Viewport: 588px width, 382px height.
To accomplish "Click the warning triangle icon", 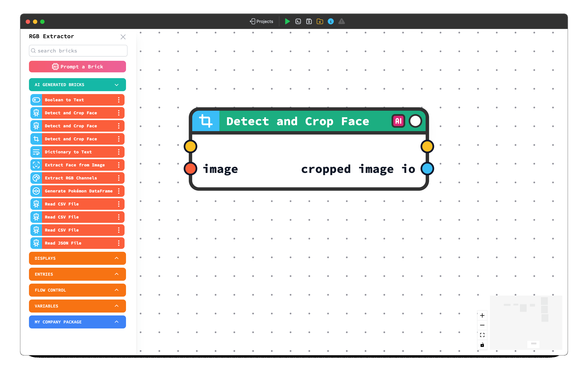I will pyautogui.click(x=341, y=22).
